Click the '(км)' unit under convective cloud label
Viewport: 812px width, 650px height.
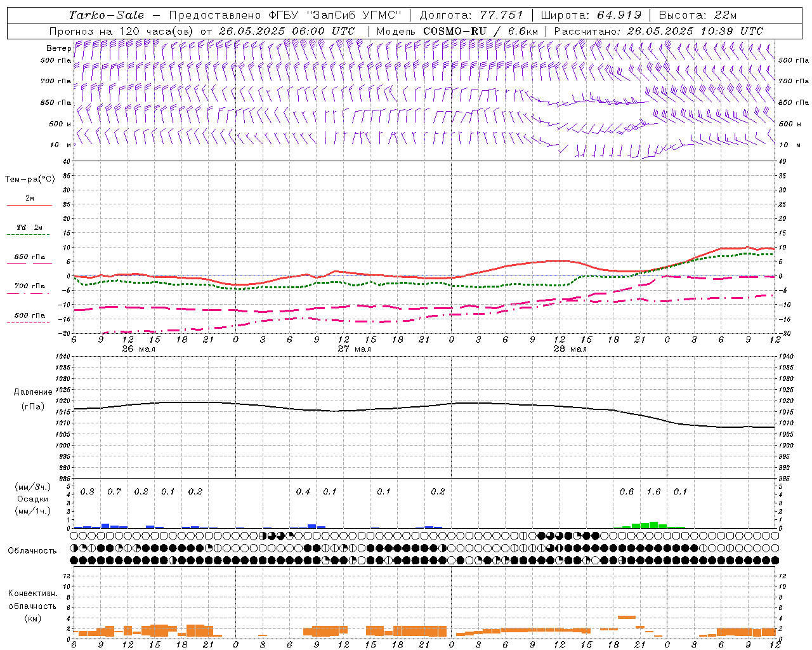pyautogui.click(x=32, y=618)
